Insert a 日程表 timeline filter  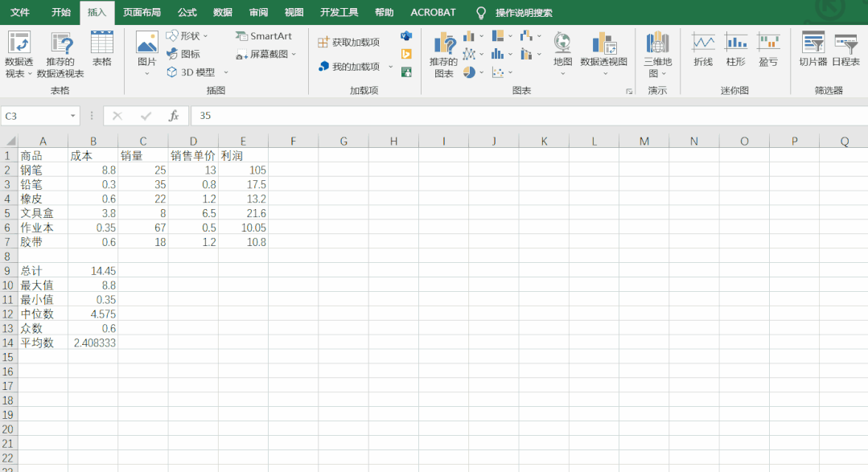(x=845, y=49)
